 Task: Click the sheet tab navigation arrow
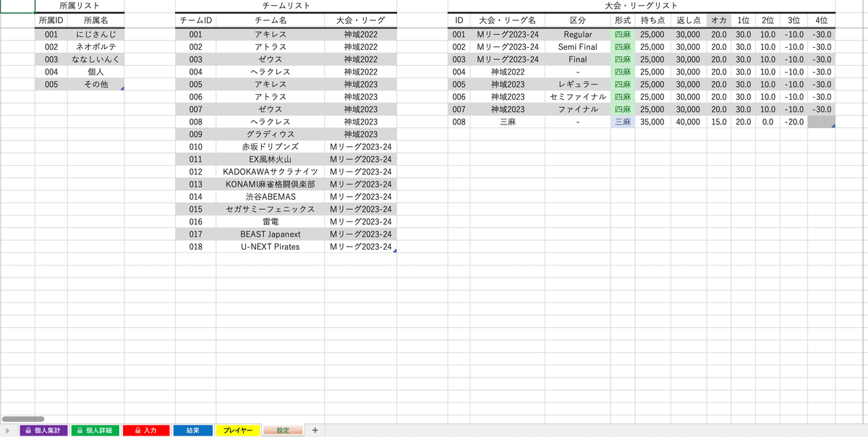[x=9, y=430]
